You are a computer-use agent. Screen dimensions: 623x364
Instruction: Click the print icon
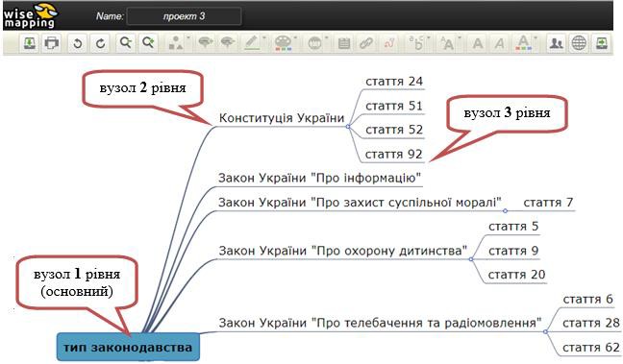click(52, 43)
